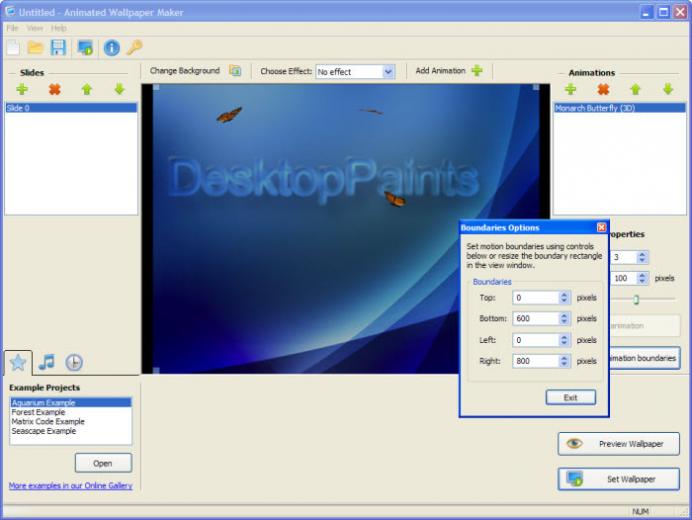Image resolution: width=692 pixels, height=520 pixels.
Task: Click the key registration icon
Action: [x=134, y=47]
